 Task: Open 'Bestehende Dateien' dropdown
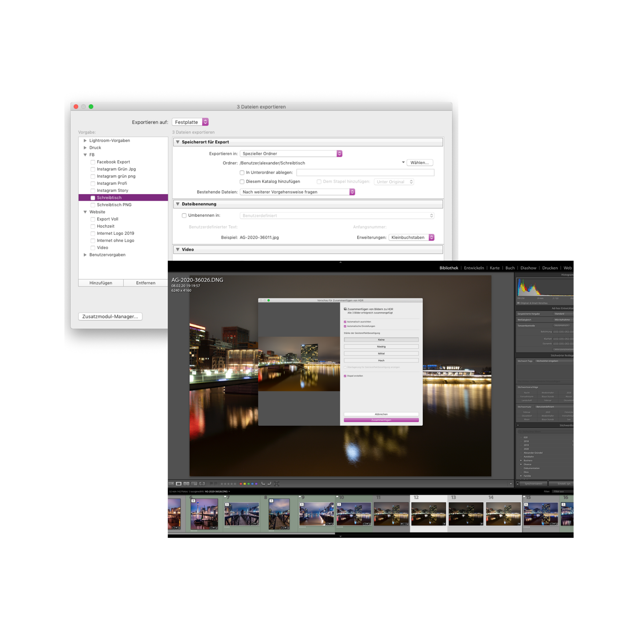[x=298, y=192]
